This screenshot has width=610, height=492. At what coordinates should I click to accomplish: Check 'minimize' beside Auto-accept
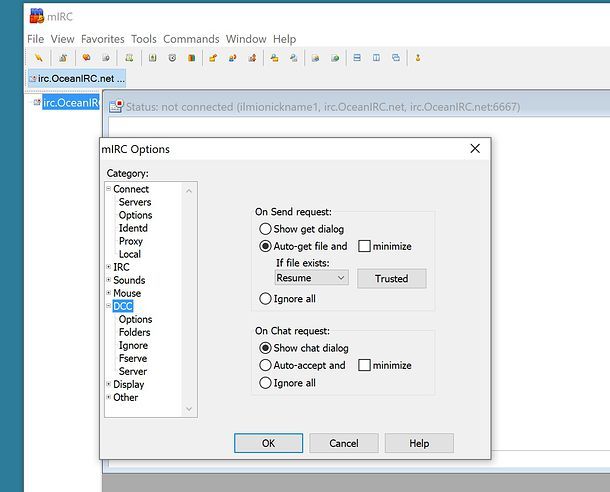364,365
